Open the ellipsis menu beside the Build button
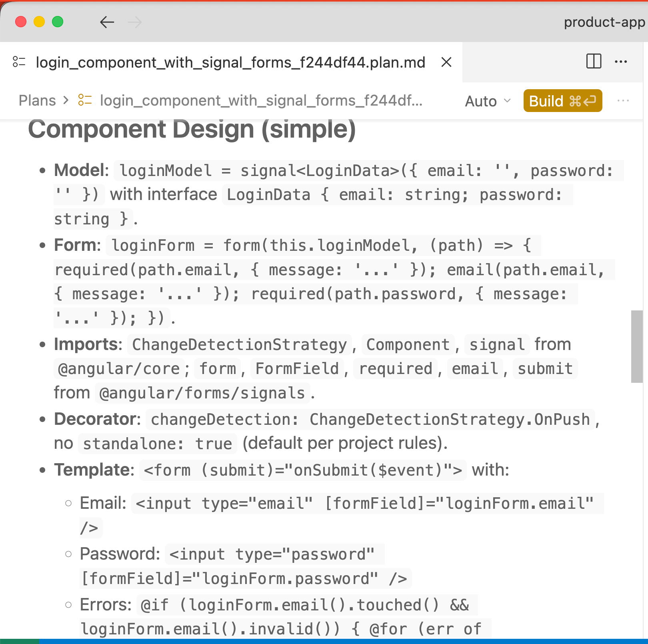 [624, 101]
